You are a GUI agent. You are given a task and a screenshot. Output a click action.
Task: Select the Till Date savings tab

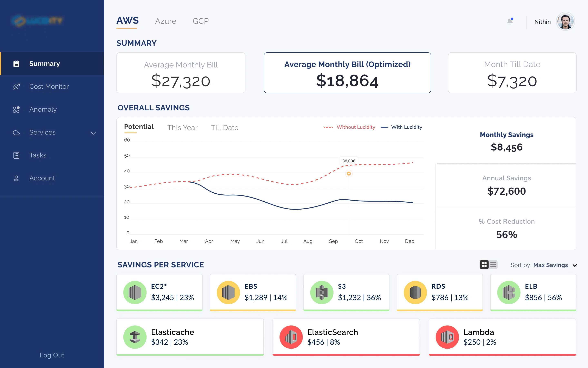tap(225, 128)
